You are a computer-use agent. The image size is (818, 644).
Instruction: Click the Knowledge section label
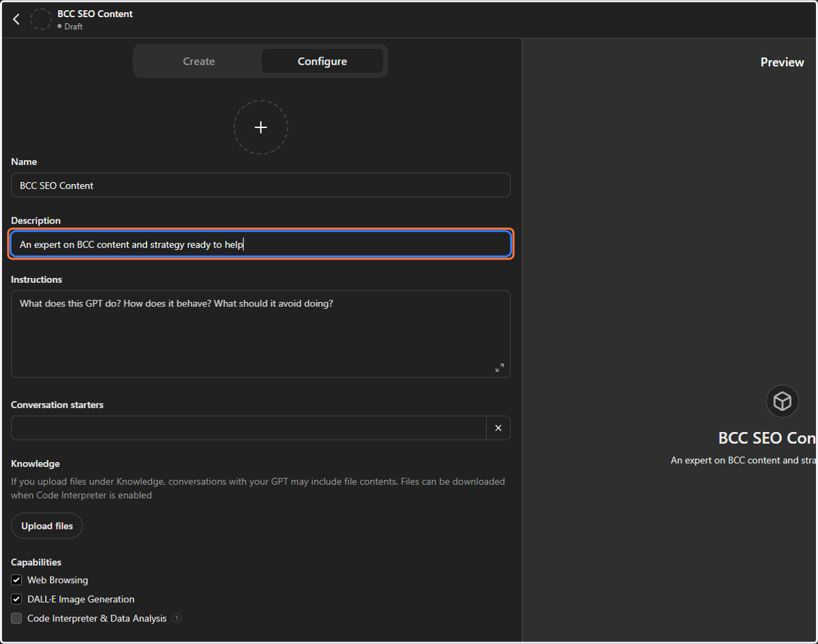pos(35,463)
